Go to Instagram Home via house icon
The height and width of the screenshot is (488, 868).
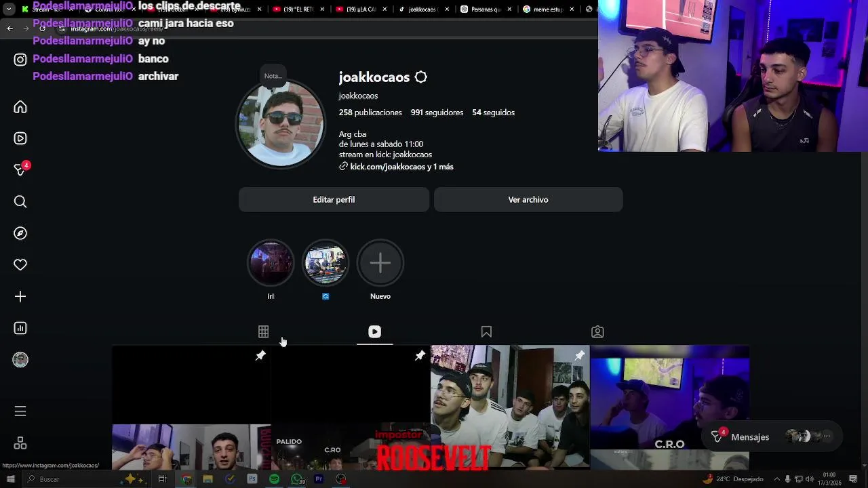(20, 107)
